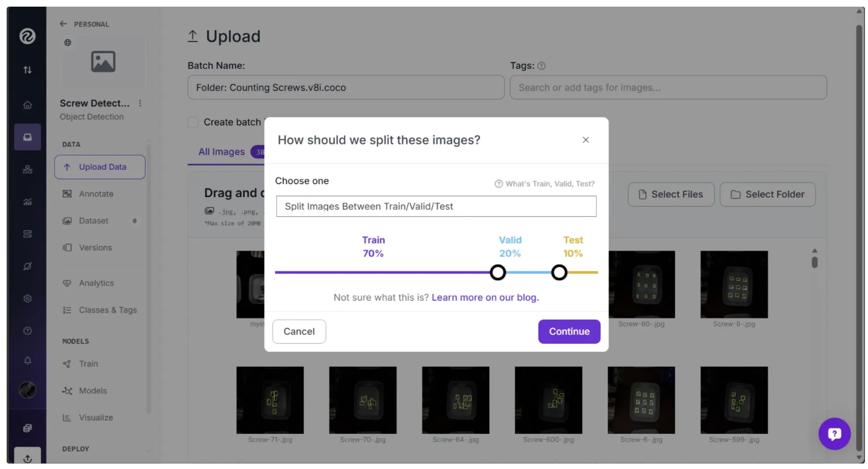The image size is (868, 469).
Task: Click the Tags help question icon
Action: tap(541, 66)
